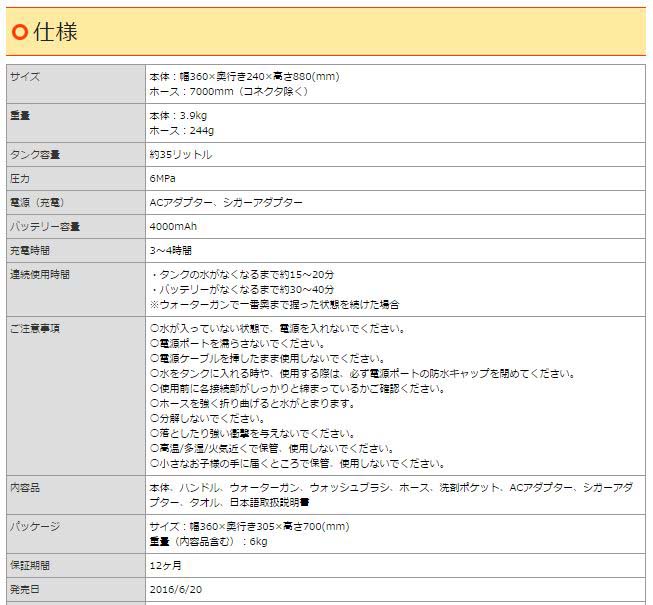
Task: Select the 発売日 row label
Action: (x=25, y=590)
